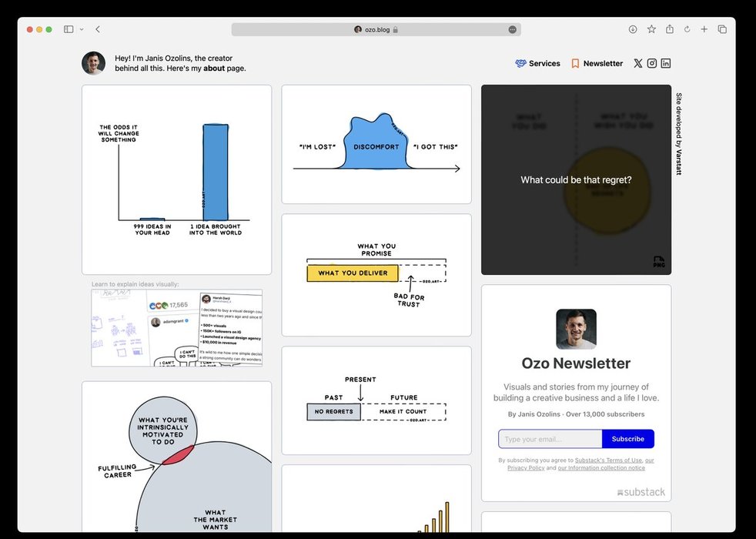Viewport: 756px width, 539px height.
Task: Click the orange bookmark Newsletter icon
Action: (x=575, y=63)
